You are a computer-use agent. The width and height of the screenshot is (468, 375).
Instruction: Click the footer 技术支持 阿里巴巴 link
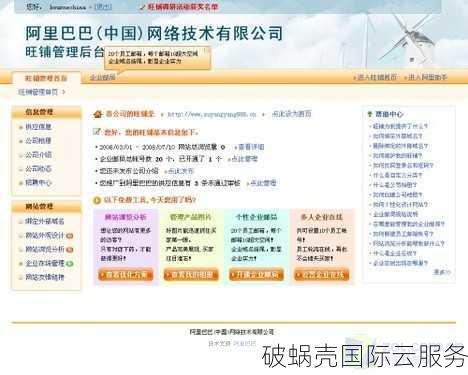(x=232, y=343)
